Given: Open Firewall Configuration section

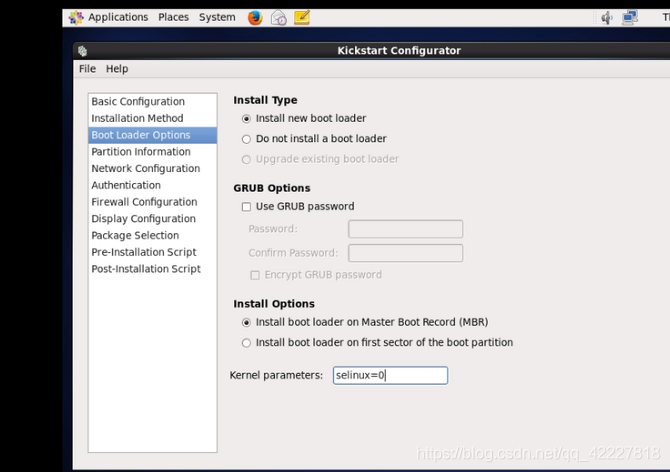Looking at the screenshot, I should click(x=153, y=202).
